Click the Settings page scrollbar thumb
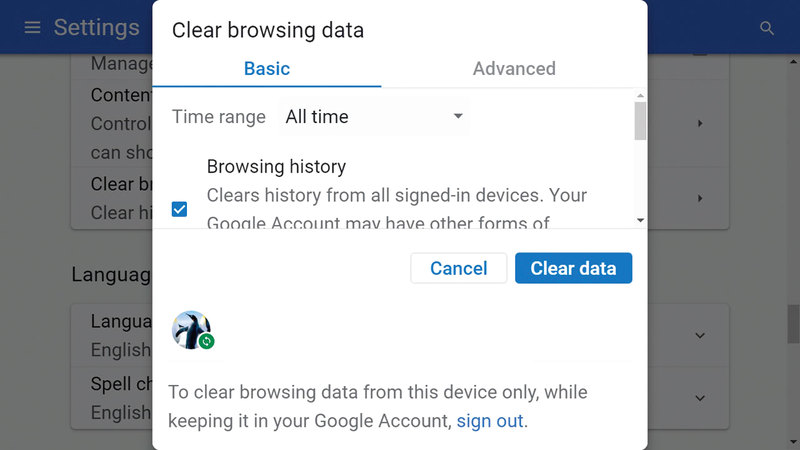 [793, 322]
